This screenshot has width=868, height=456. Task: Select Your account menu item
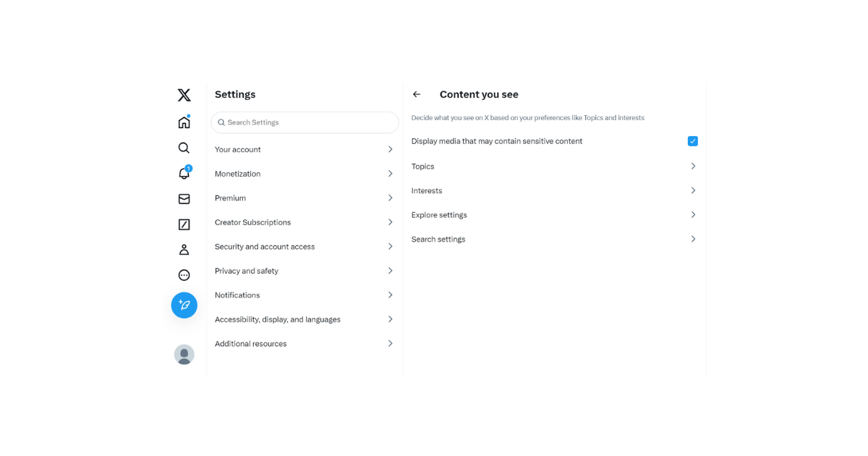coord(238,150)
